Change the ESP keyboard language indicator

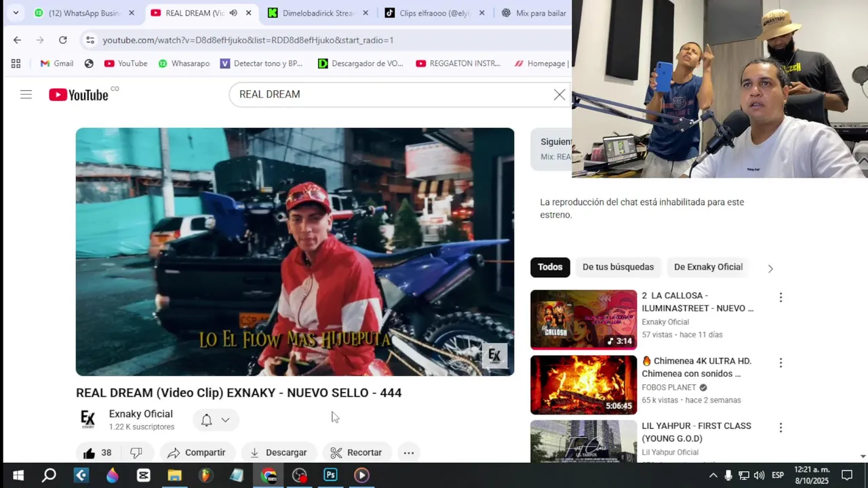tap(778, 475)
